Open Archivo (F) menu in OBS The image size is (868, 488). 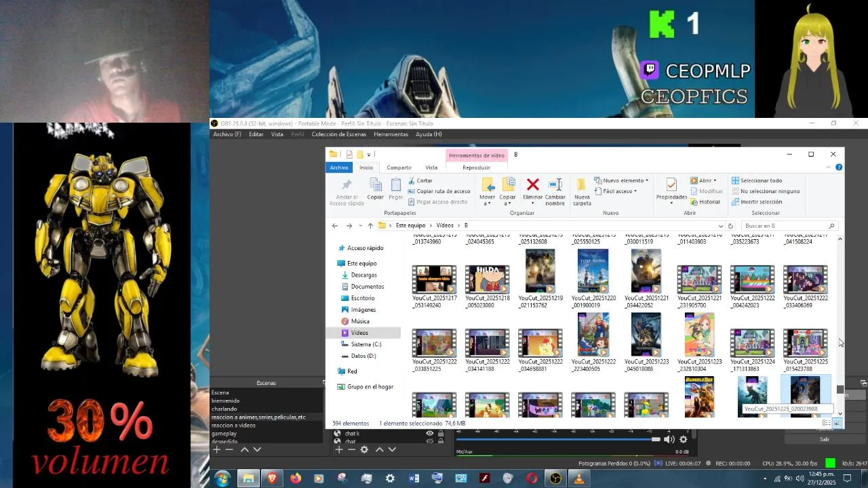coord(227,134)
